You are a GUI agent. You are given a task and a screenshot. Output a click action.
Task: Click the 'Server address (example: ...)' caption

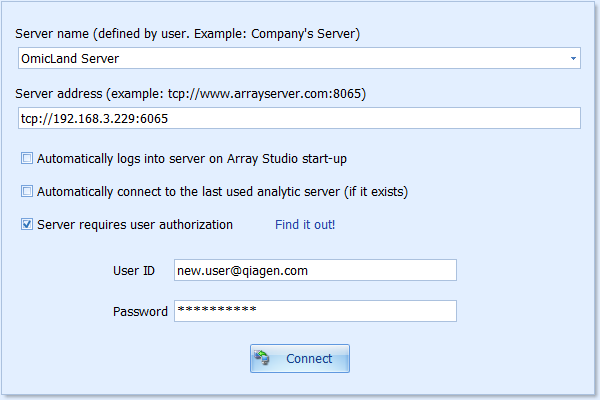point(191,94)
